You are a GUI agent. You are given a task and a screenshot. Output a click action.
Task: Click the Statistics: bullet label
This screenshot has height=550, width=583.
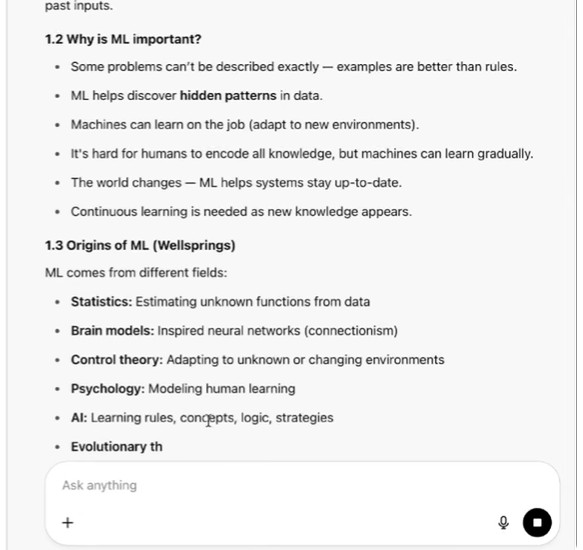[x=102, y=302]
